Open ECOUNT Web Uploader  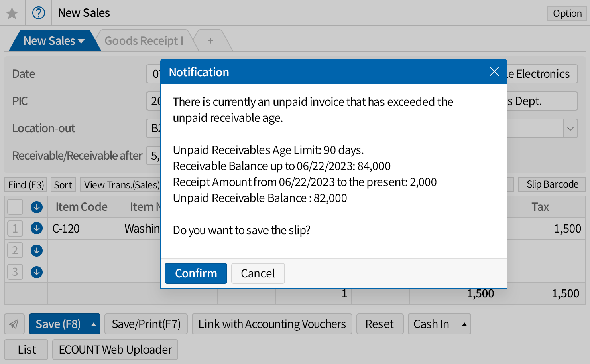click(x=115, y=350)
